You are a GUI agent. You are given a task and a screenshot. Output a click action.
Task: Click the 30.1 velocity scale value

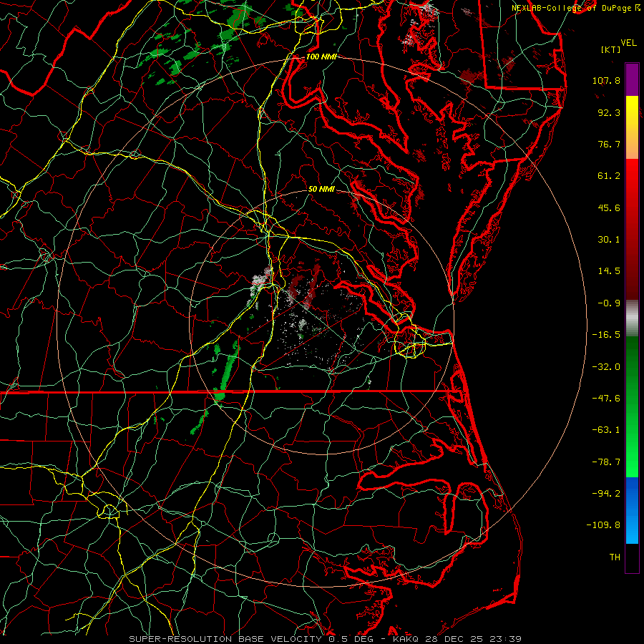pyautogui.click(x=609, y=240)
